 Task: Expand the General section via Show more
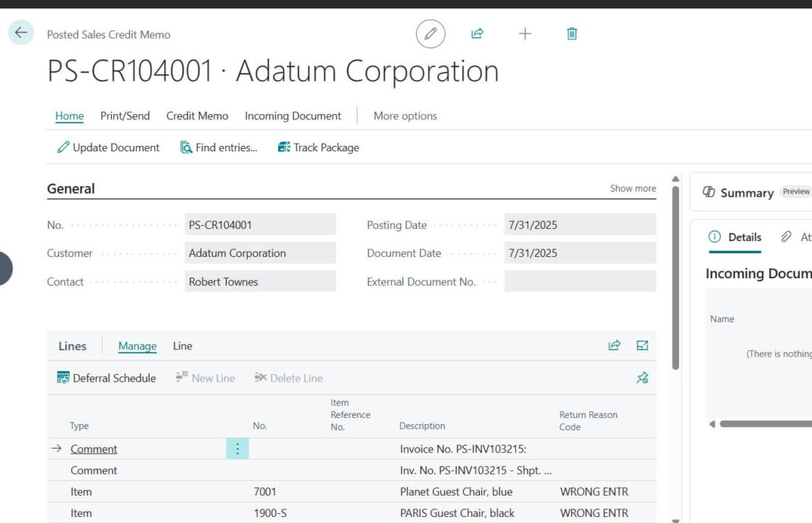point(632,188)
